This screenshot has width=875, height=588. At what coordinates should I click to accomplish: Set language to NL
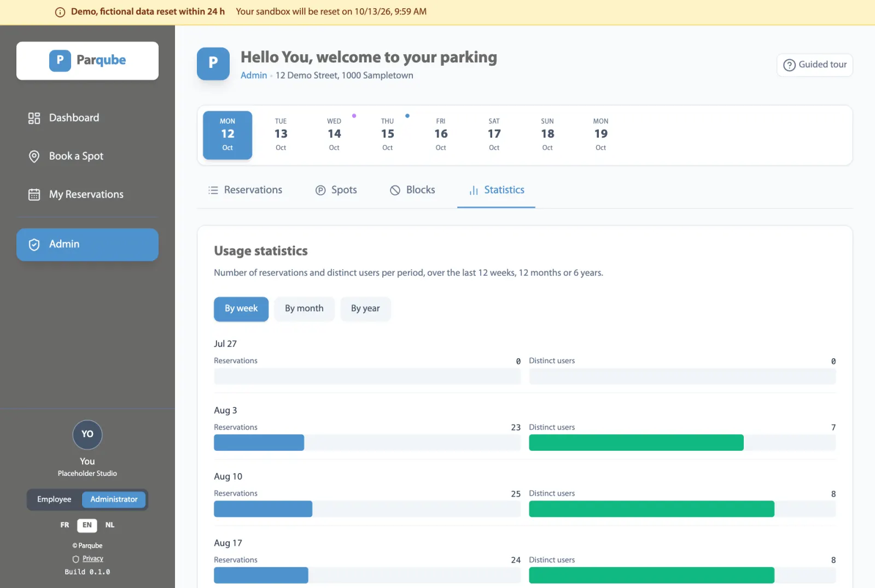(110, 525)
